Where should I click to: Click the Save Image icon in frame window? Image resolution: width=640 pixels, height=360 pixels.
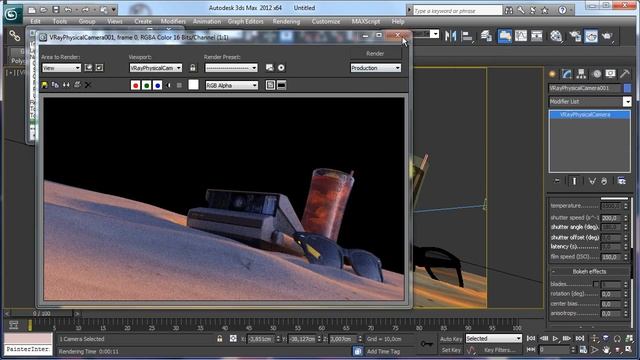pyautogui.click(x=44, y=85)
